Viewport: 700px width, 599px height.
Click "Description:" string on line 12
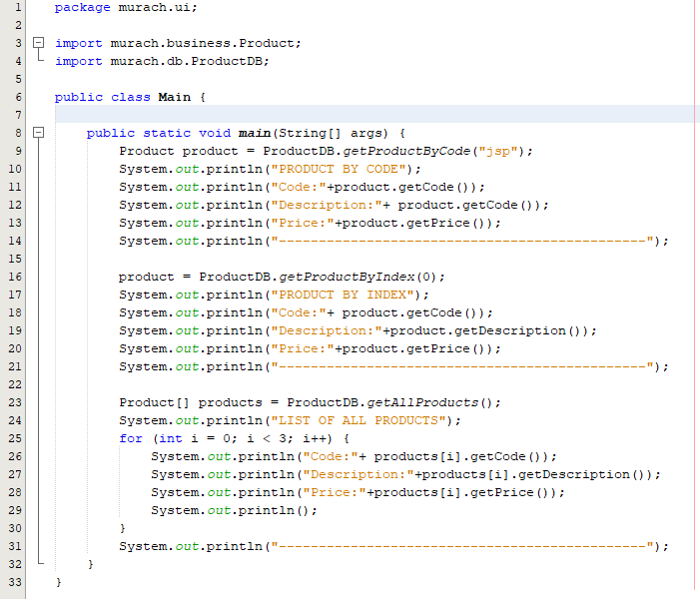click(x=327, y=205)
